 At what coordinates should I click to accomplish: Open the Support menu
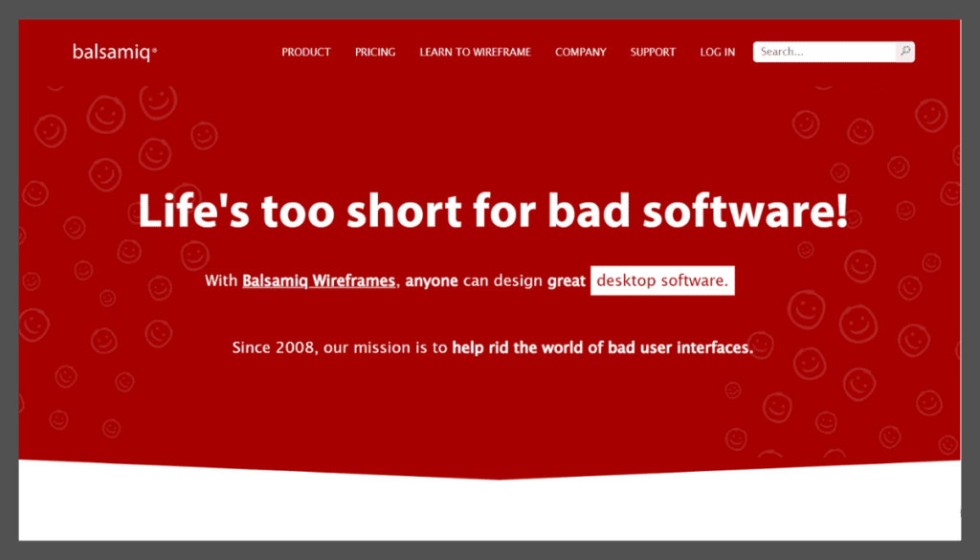pos(653,52)
